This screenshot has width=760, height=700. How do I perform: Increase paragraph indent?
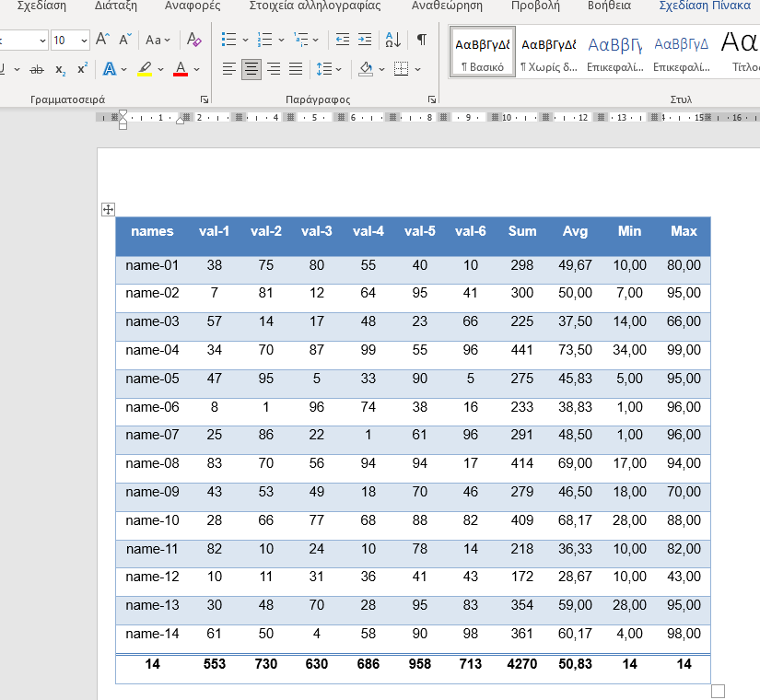click(365, 40)
